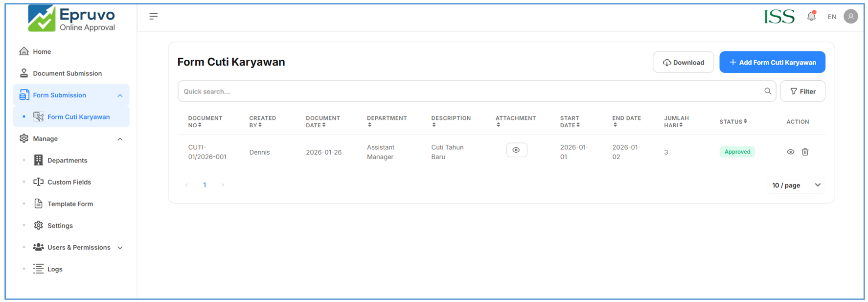Sort by Document No column
Viewport: 868px width, 302px height.
coord(205,121)
